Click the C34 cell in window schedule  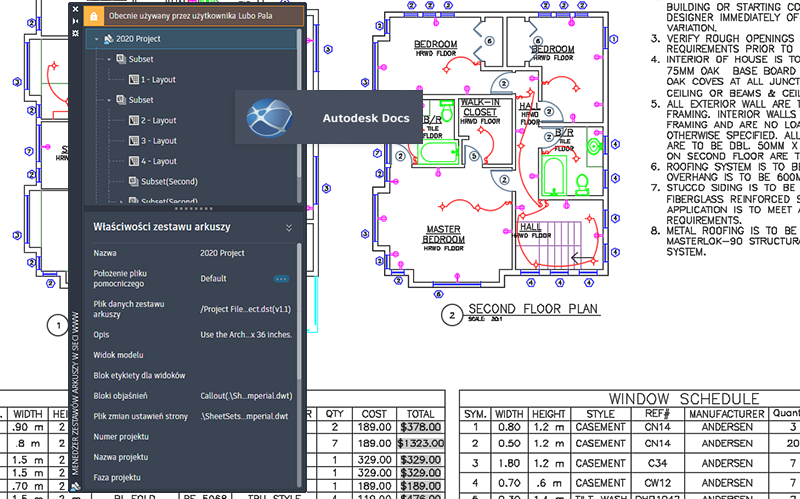(x=658, y=463)
